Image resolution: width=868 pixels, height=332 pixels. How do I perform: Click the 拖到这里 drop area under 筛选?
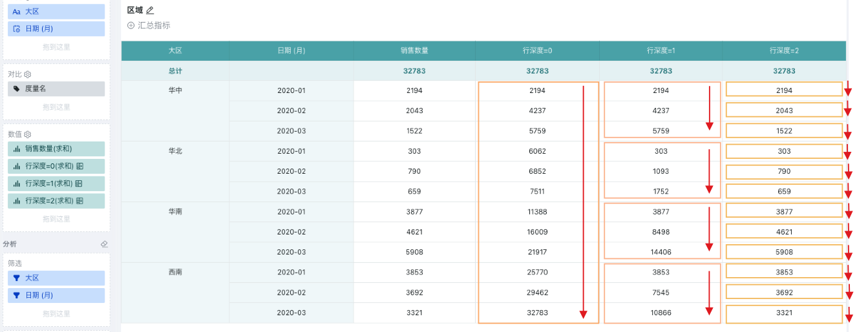[56, 314]
